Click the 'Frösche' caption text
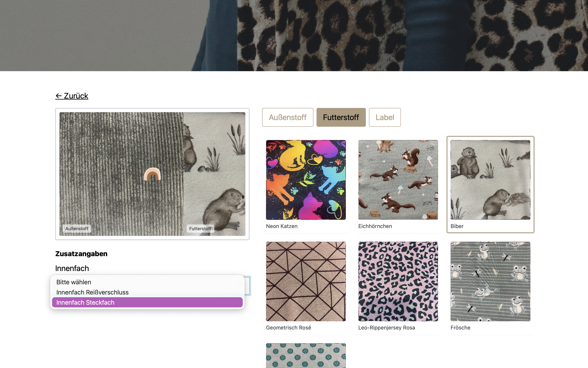 [x=460, y=328]
